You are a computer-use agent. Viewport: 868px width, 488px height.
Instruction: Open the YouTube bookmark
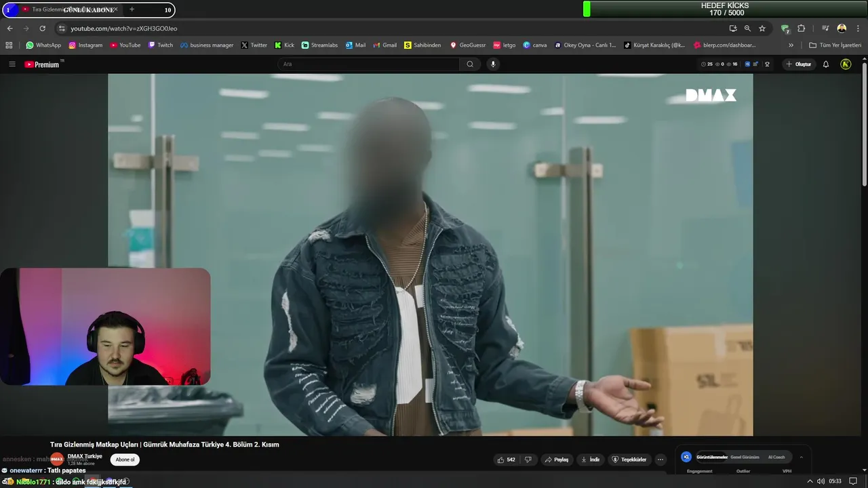point(125,45)
